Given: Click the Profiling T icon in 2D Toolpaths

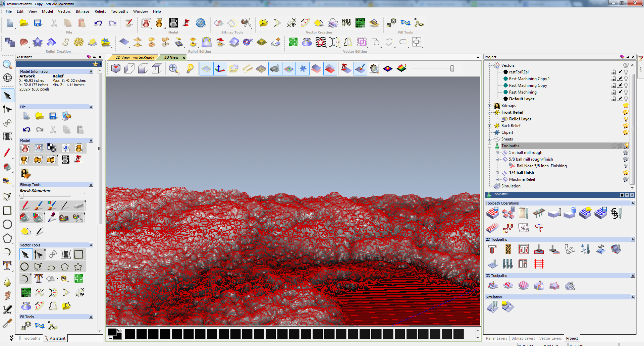Looking at the screenshot, I should pyautogui.click(x=492, y=249).
